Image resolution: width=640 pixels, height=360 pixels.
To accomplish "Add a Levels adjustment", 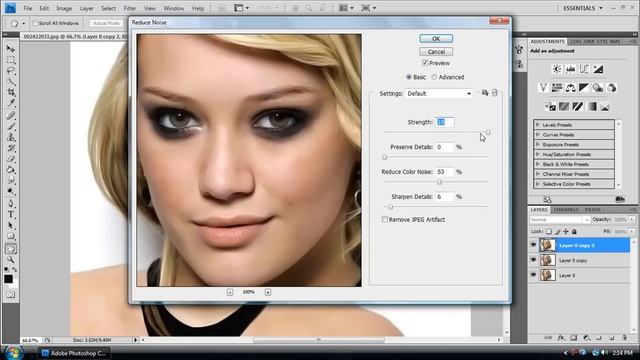I will [x=570, y=69].
